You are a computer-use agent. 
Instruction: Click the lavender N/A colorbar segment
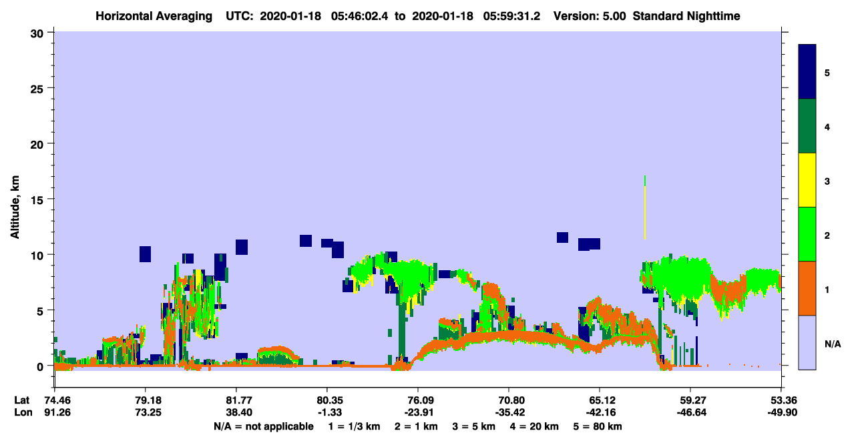tap(807, 342)
